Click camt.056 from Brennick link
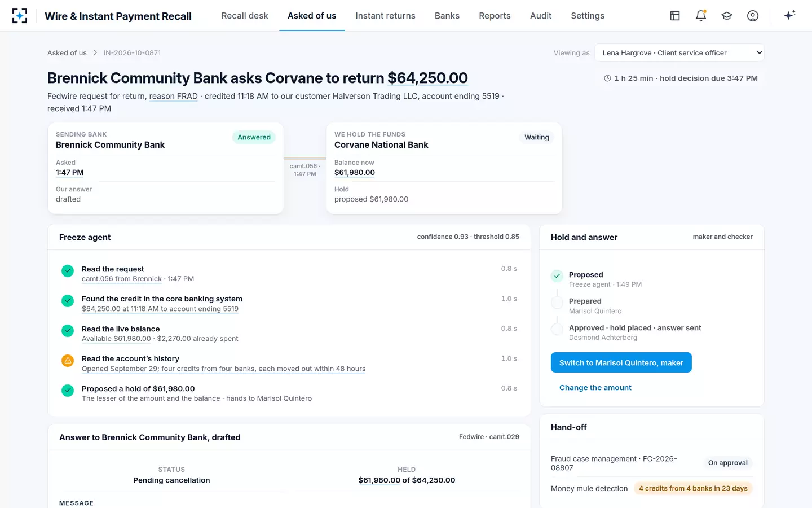This screenshot has width=812, height=508. [122, 279]
